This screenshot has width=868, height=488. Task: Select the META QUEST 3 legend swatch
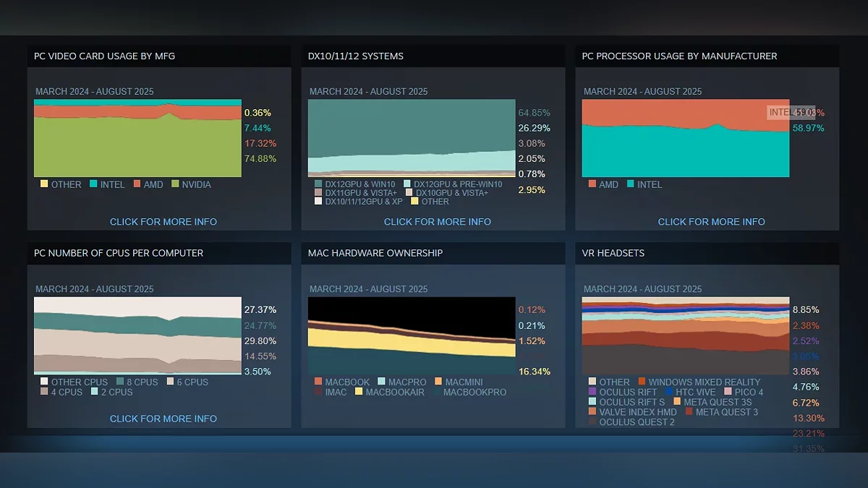[689, 412]
